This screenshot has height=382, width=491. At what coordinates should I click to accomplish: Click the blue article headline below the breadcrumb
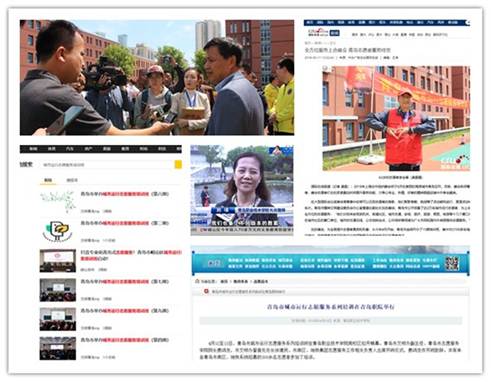331,307
